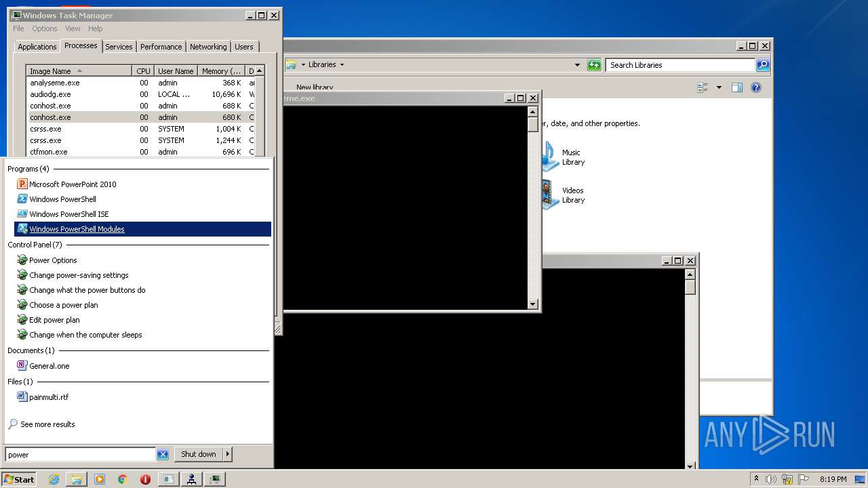Open Google Chrome from the taskbar

[123, 479]
